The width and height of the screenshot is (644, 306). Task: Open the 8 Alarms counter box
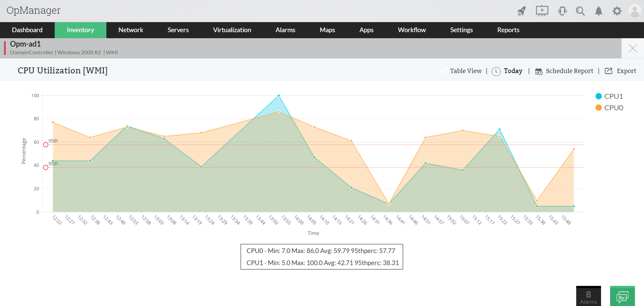589,296
